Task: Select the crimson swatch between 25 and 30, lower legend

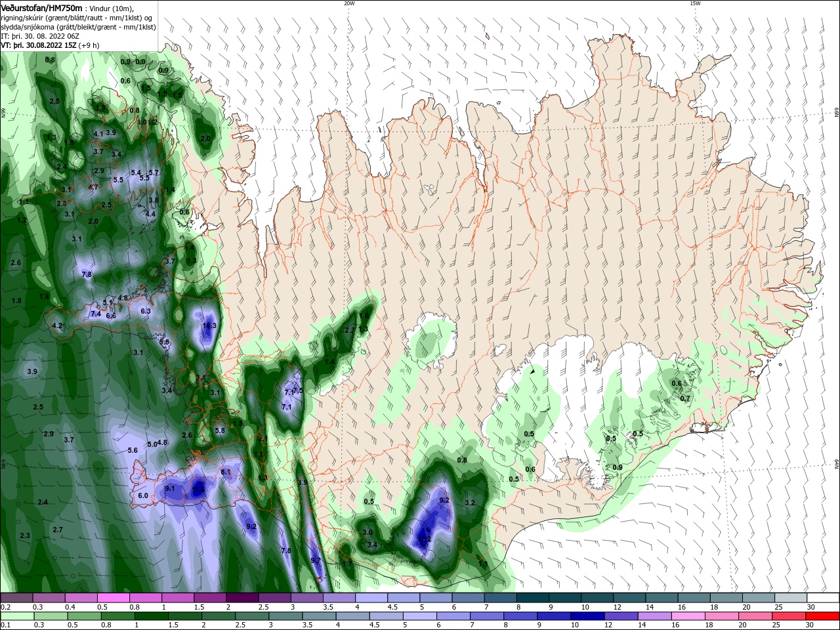Action: (x=789, y=616)
